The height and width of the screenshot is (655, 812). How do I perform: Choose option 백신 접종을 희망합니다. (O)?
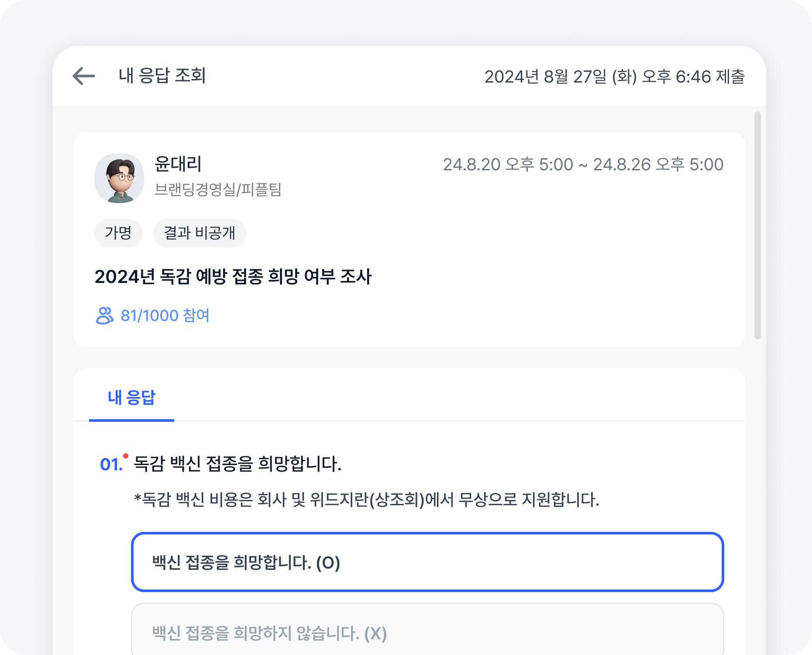pos(427,562)
